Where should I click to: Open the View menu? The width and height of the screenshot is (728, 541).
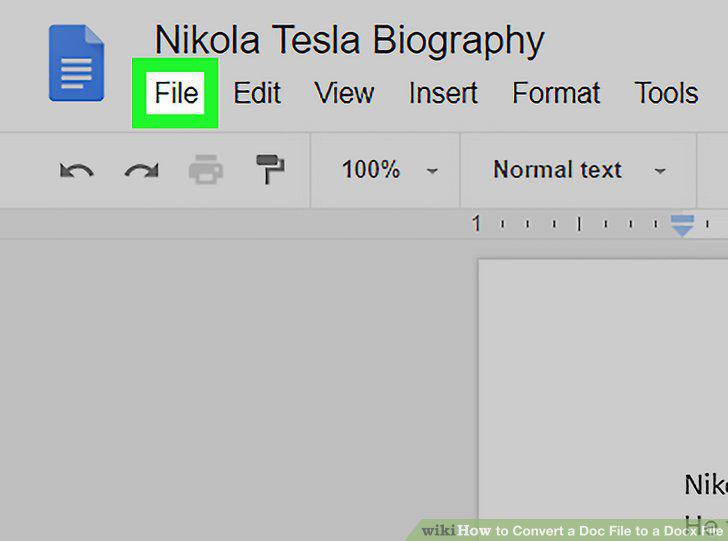click(344, 93)
